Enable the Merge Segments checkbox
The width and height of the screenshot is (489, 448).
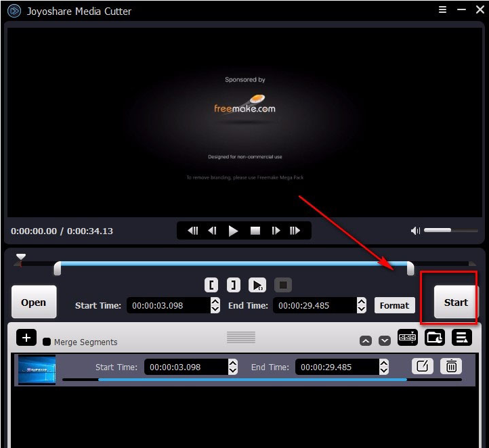(x=47, y=342)
